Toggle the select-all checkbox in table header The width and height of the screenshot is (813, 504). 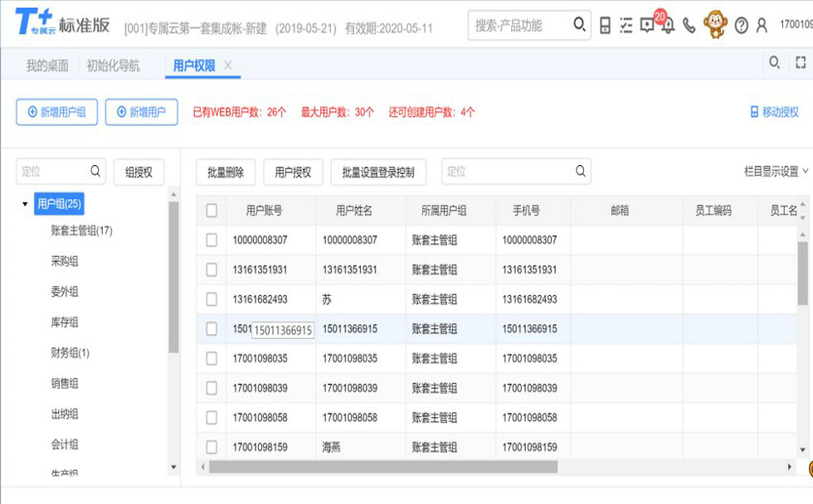(x=212, y=211)
